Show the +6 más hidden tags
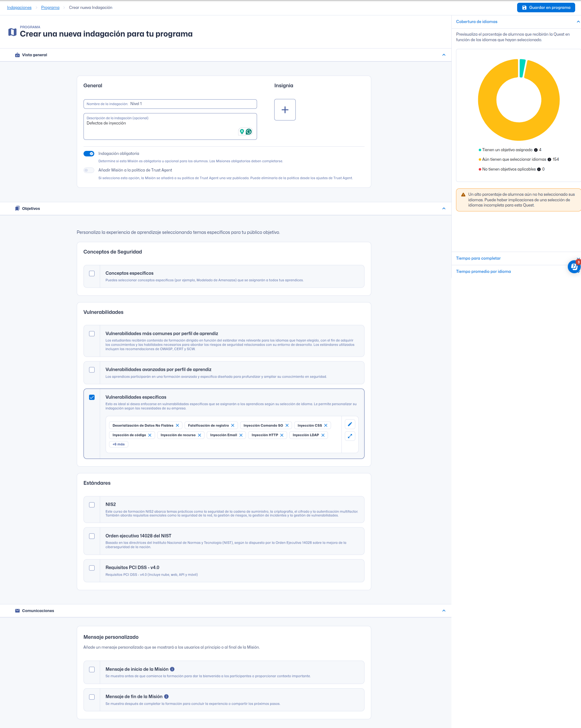 coord(119,444)
